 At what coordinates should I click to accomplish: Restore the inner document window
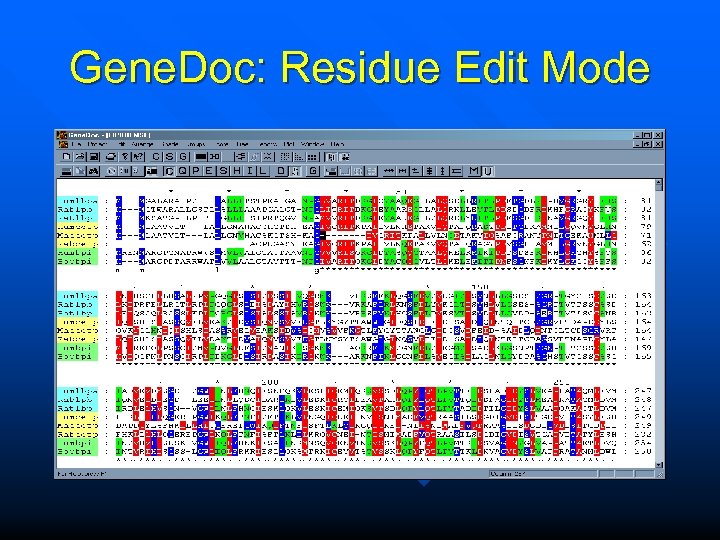coord(647,144)
